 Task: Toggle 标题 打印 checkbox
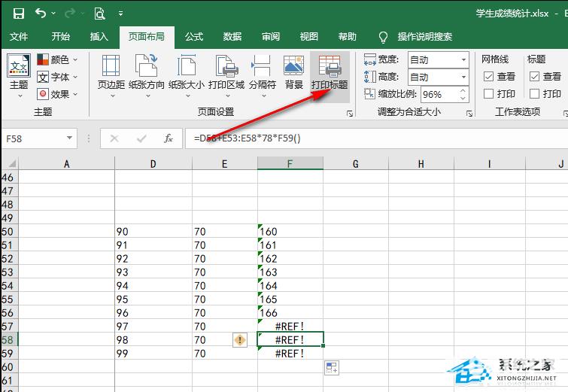(534, 94)
